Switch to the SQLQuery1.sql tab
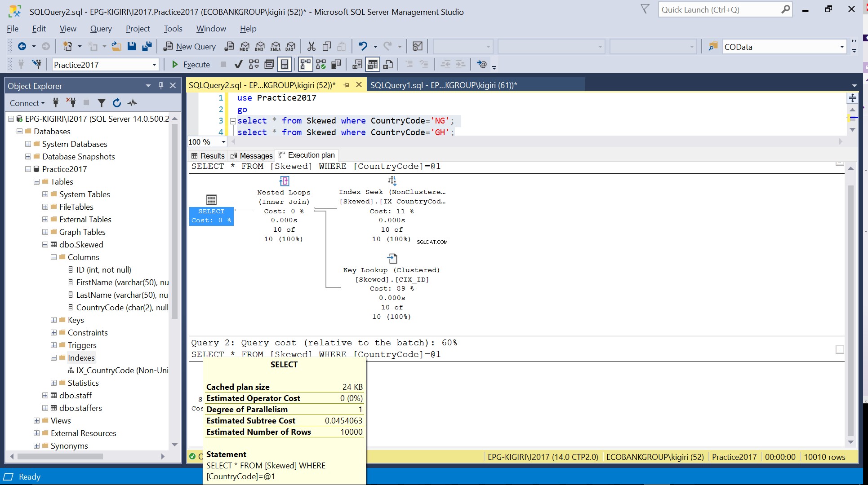Screen dimensions: 868x485 click(444, 85)
